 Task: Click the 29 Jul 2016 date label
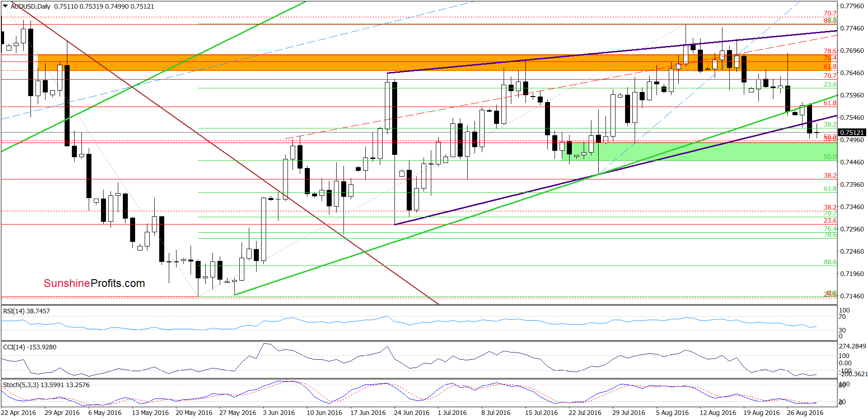point(629,413)
